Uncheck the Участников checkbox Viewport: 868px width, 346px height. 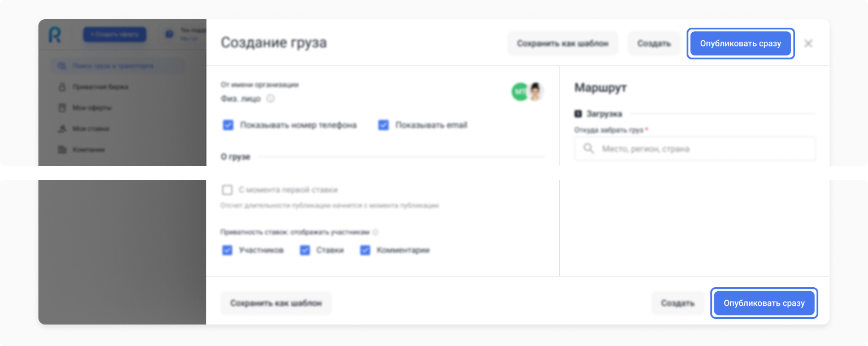[227, 250]
